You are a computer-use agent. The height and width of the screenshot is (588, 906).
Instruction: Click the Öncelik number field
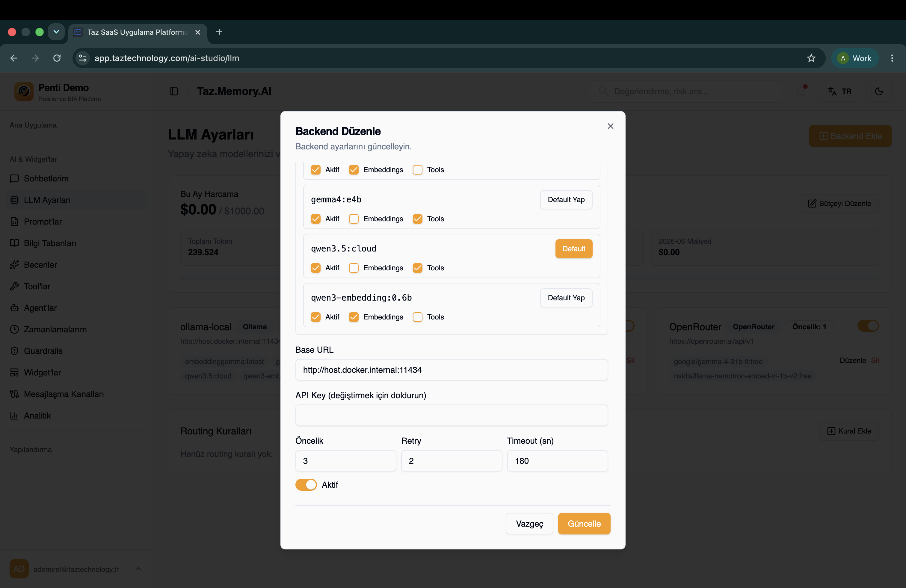(x=346, y=461)
